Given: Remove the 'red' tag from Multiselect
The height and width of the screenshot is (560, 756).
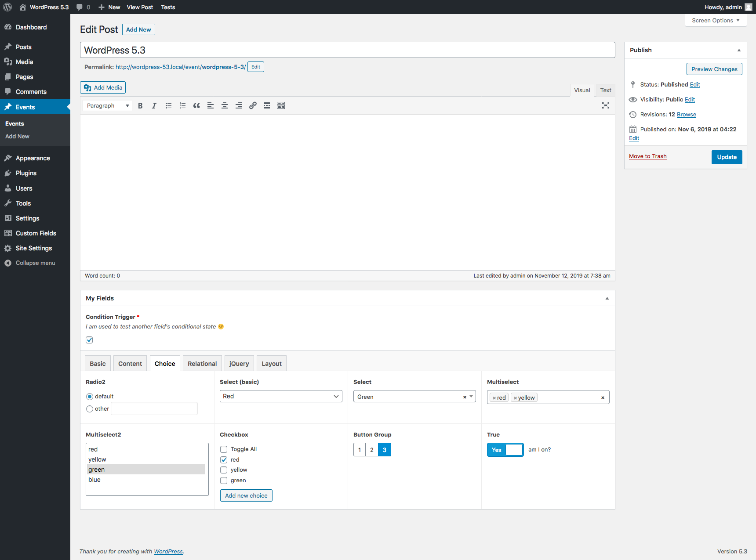Looking at the screenshot, I should 494,398.
